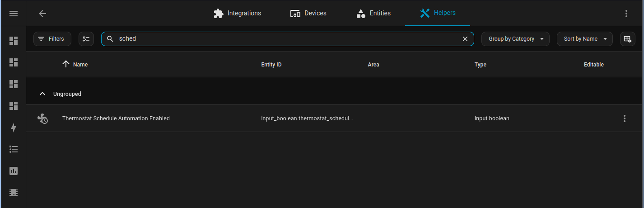Click the Input boolean type cell
This screenshot has height=208, width=644.
(x=492, y=118)
